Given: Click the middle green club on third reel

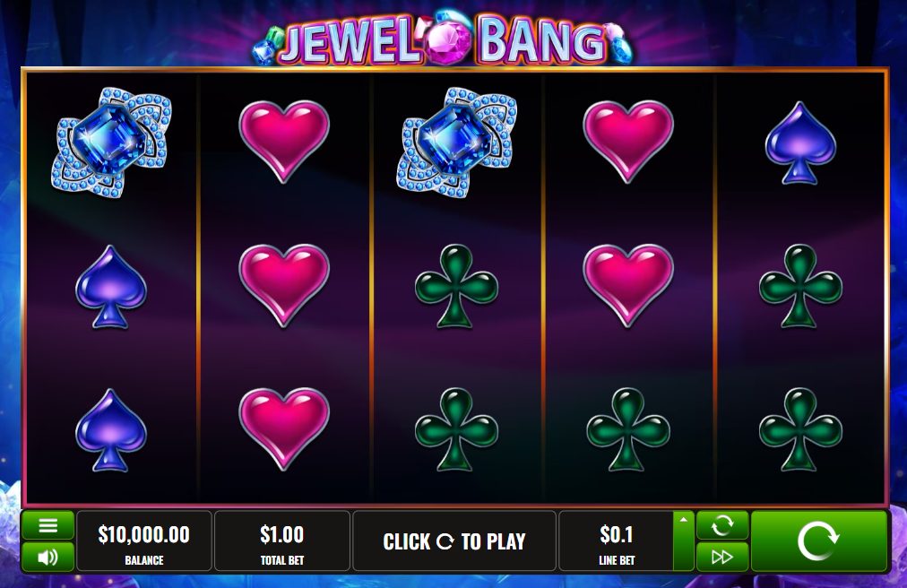Looking at the screenshot, I should (x=456, y=286).
